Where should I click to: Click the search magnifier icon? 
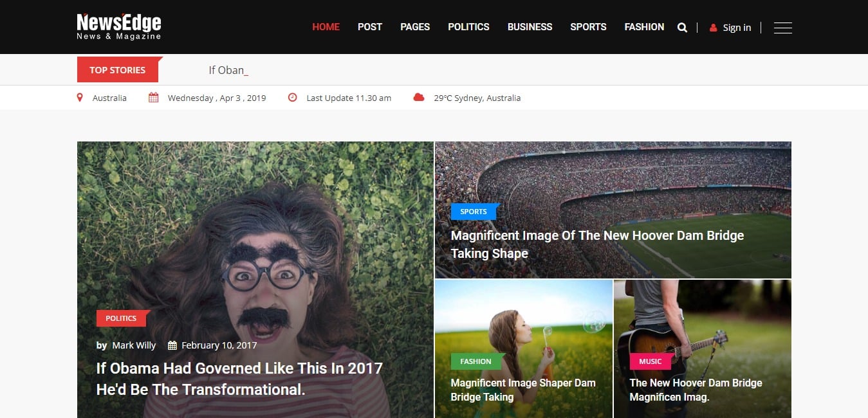tap(682, 28)
